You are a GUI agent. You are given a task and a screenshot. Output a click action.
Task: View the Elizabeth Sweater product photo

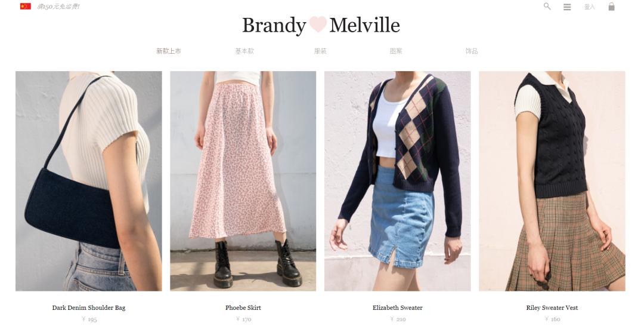tap(398, 181)
